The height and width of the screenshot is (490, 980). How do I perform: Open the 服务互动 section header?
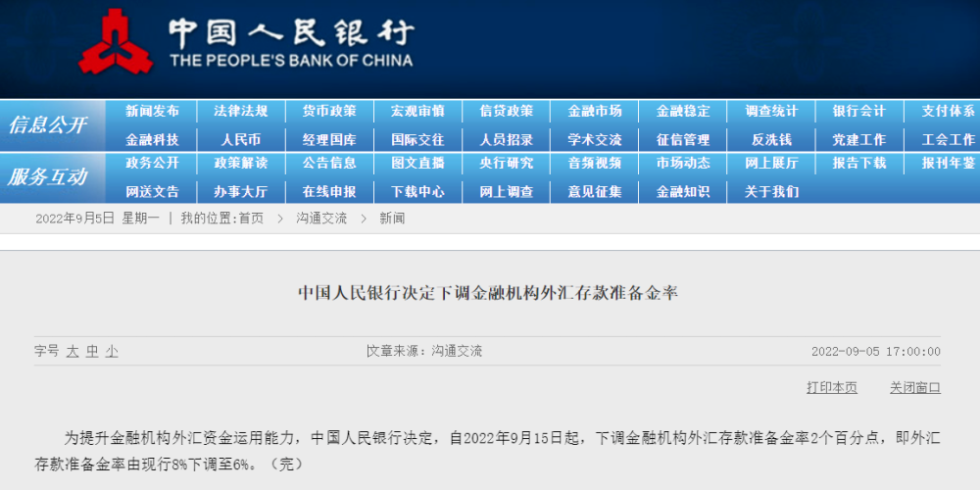(48, 177)
